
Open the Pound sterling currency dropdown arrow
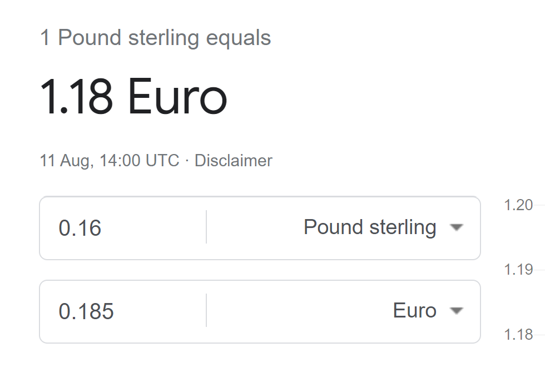coord(457,227)
